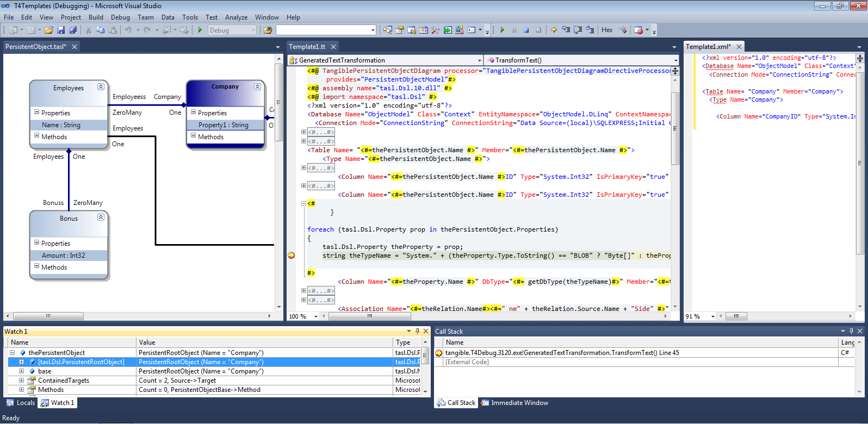
Task: Save the current file with the floppy icon
Action: [x=61, y=30]
